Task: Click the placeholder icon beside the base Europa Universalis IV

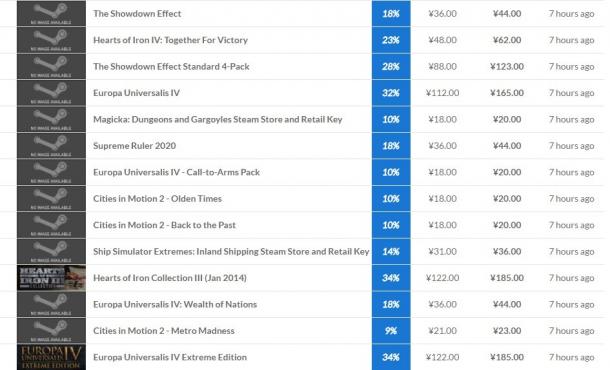Action: click(x=51, y=93)
